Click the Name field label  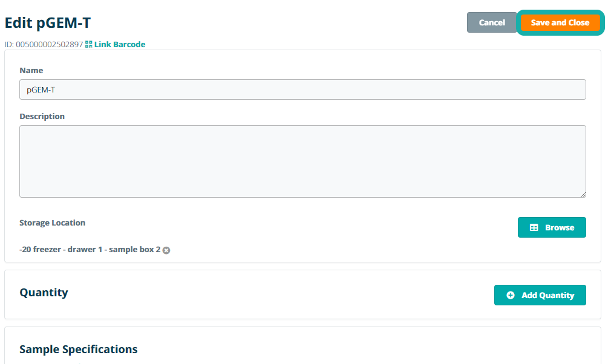[31, 70]
